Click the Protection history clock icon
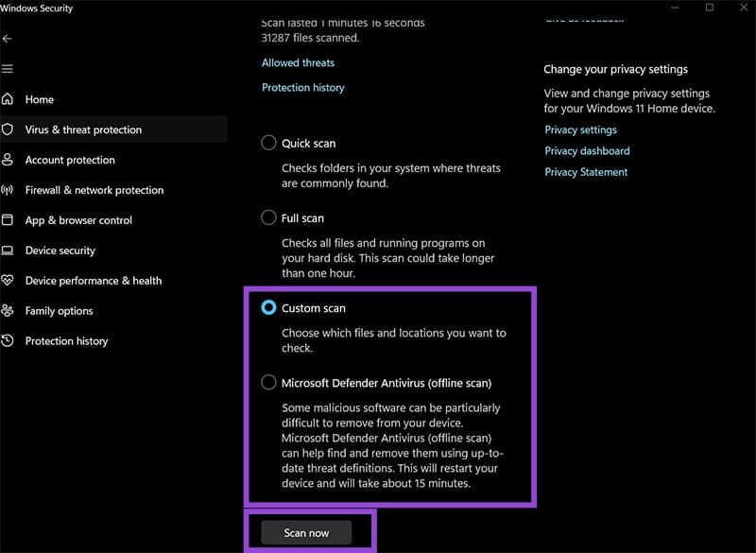The height and width of the screenshot is (553, 756). (9, 341)
